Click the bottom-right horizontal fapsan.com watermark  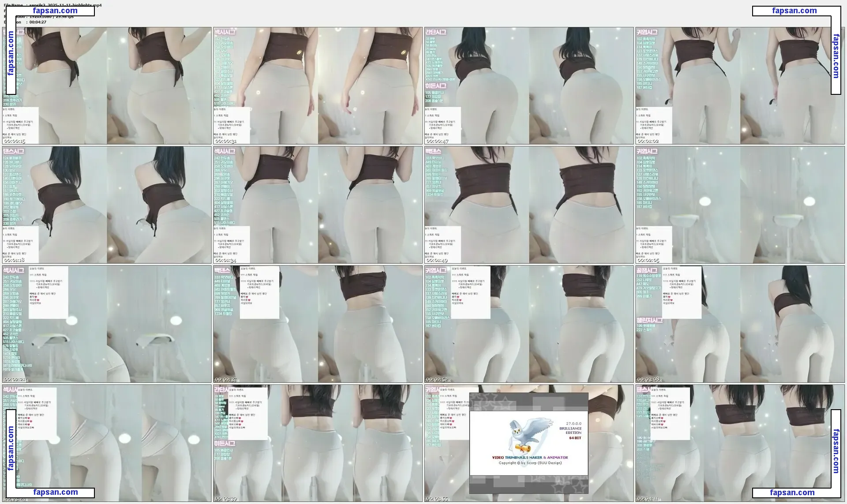792,492
